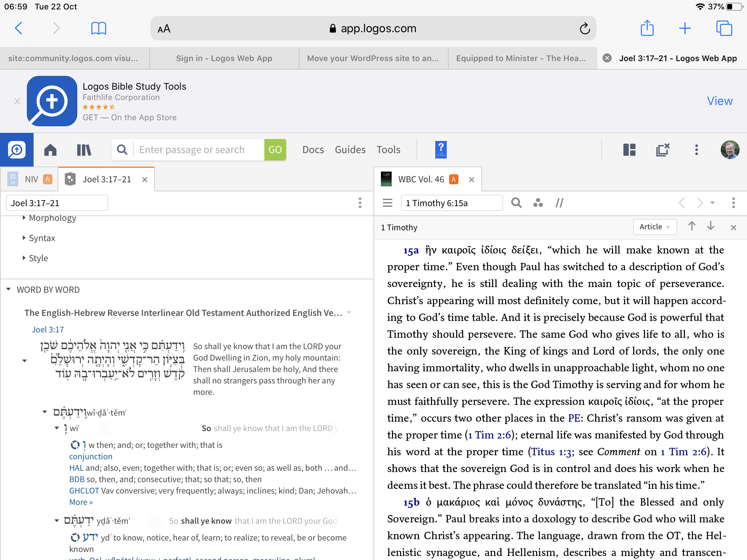Dismiss the Logos app store banner
Image resolution: width=747 pixels, height=560 pixels.
[17, 101]
